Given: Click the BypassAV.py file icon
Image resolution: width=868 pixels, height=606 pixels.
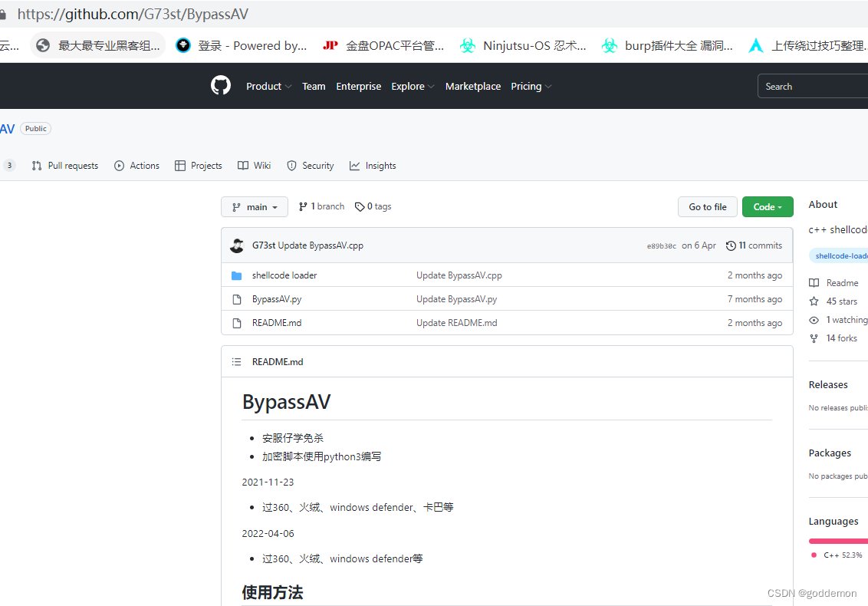Looking at the screenshot, I should (237, 299).
